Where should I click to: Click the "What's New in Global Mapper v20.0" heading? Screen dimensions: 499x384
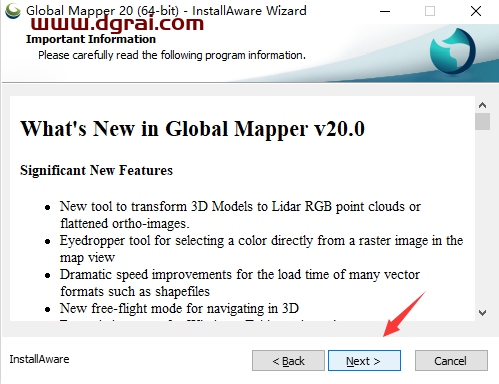pyautogui.click(x=193, y=129)
